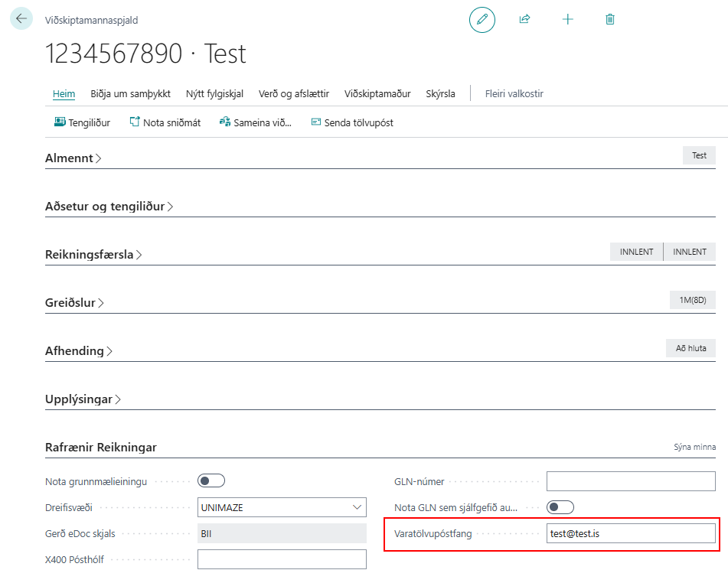Click the GLN-númer input field
This screenshot has width=728, height=583.
631,481
